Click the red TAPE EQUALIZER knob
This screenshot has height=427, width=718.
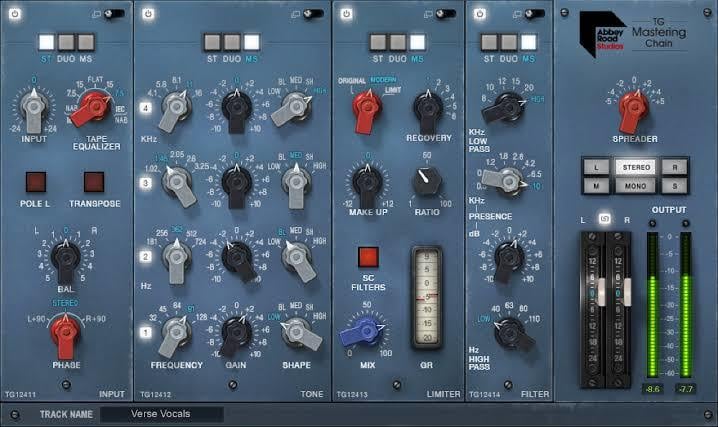pyautogui.click(x=93, y=107)
